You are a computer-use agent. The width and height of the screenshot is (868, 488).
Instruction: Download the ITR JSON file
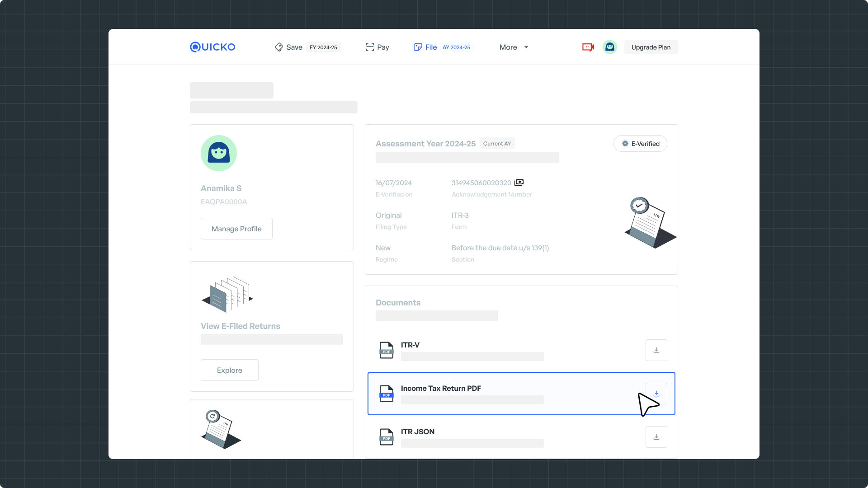656,437
